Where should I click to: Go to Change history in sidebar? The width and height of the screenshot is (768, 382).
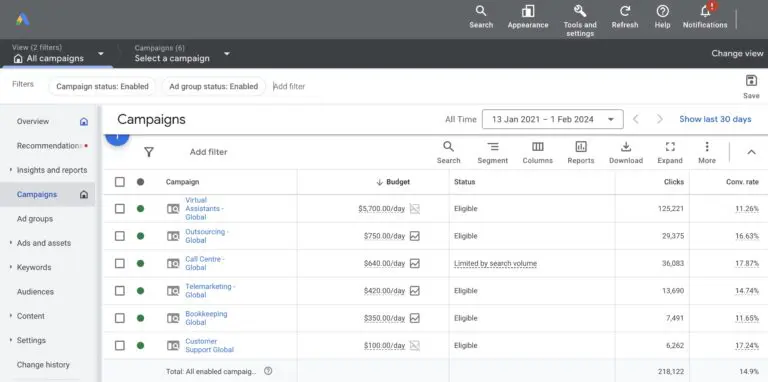pyautogui.click(x=43, y=365)
